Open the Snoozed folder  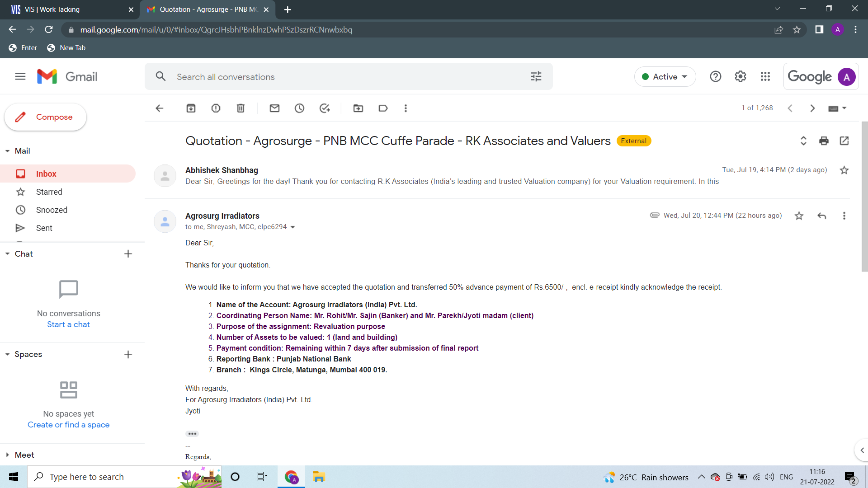[x=68, y=210]
